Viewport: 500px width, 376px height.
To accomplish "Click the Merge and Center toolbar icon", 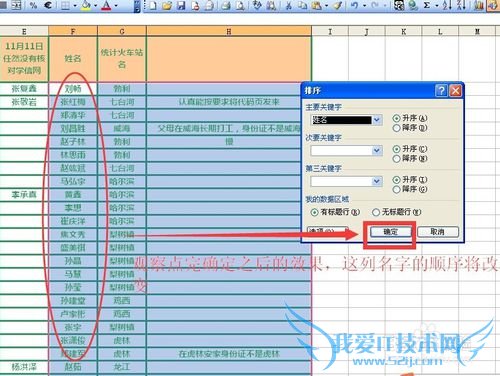I will (16, 5).
